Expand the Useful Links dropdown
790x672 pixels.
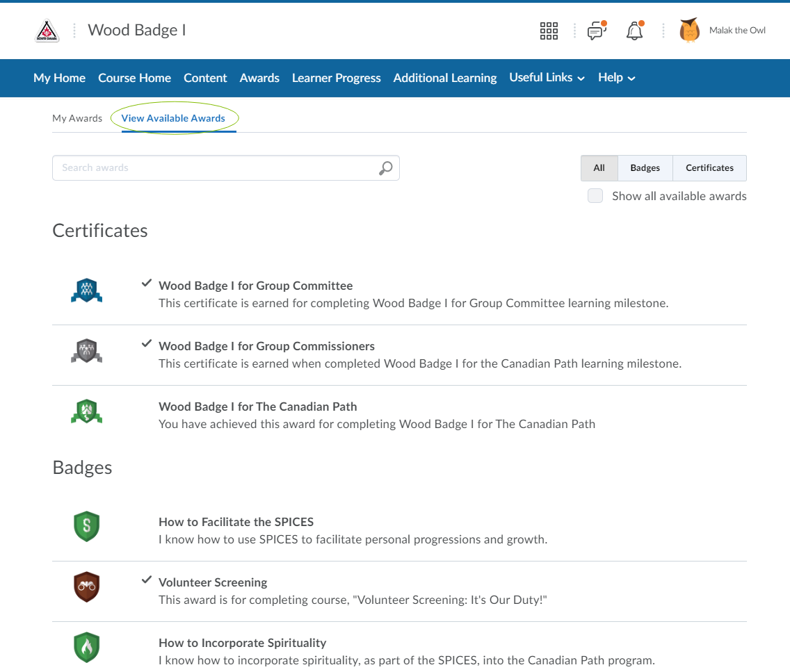(547, 78)
